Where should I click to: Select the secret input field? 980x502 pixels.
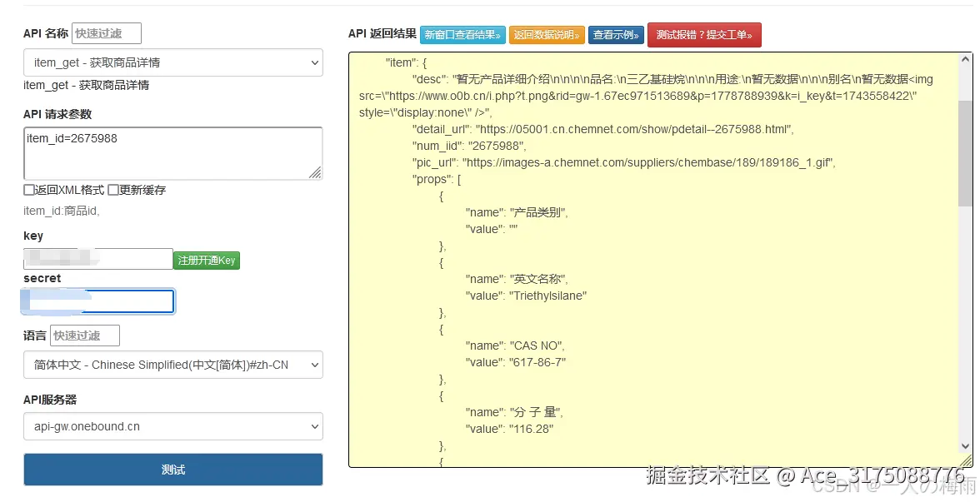point(97,301)
